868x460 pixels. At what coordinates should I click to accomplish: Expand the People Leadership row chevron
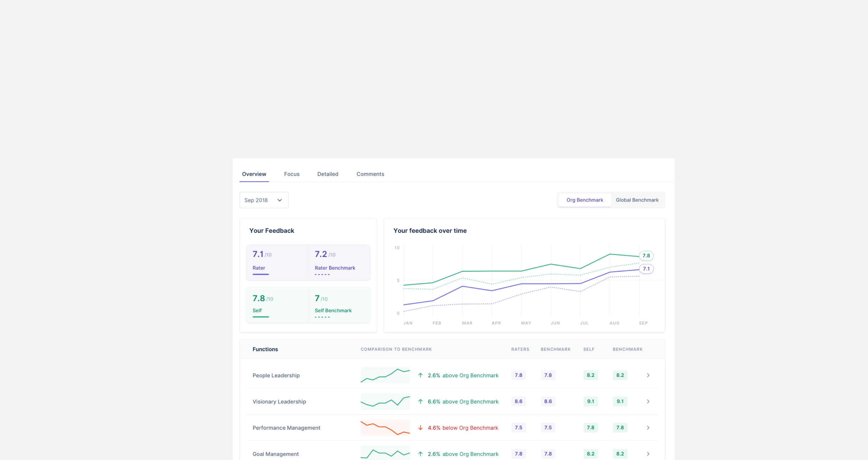tap(648, 375)
